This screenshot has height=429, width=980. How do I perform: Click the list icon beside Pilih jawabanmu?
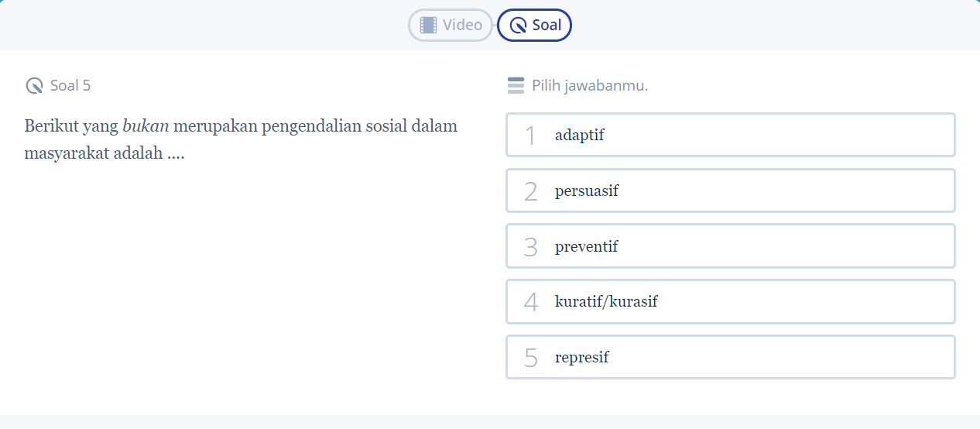516,86
